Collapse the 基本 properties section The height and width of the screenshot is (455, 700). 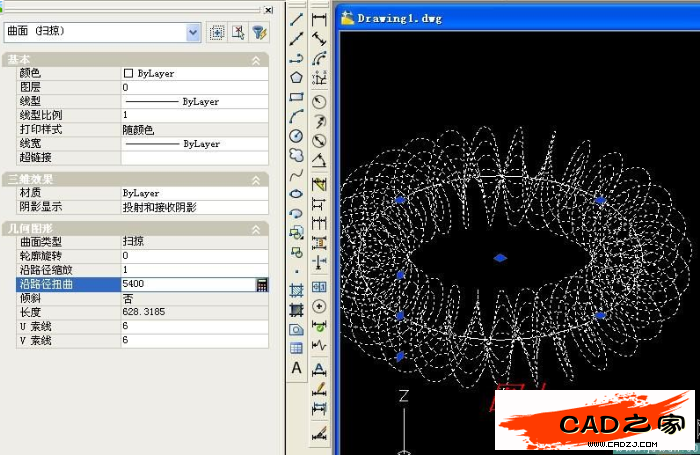pyautogui.click(x=256, y=61)
